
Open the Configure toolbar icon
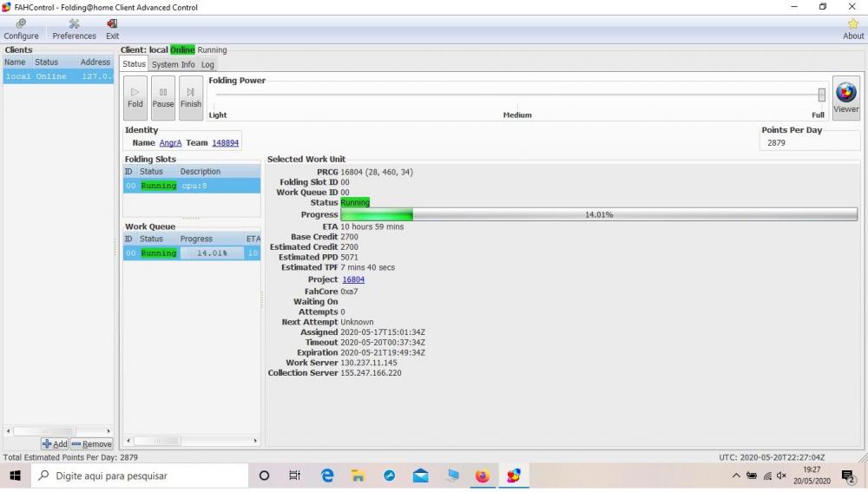21,29
